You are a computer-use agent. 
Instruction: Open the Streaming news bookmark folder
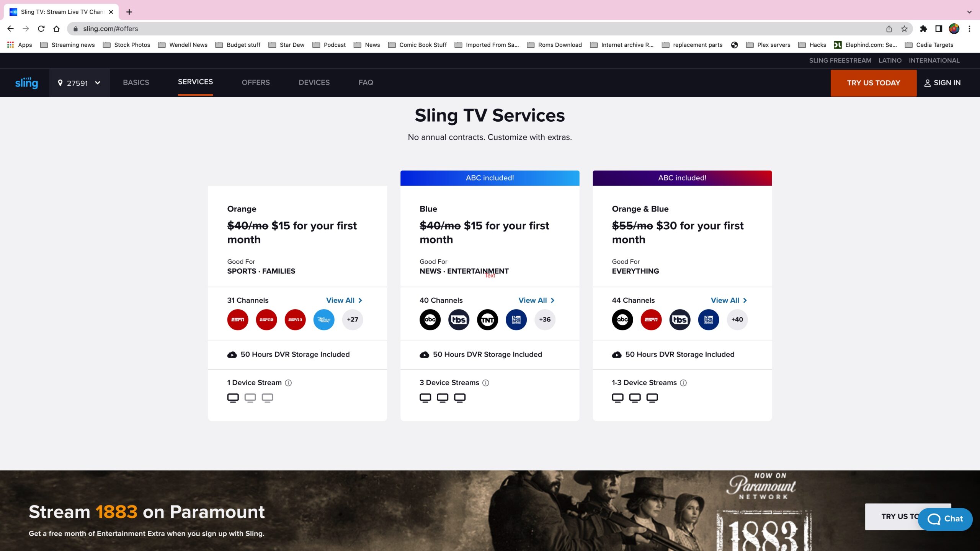[67, 45]
